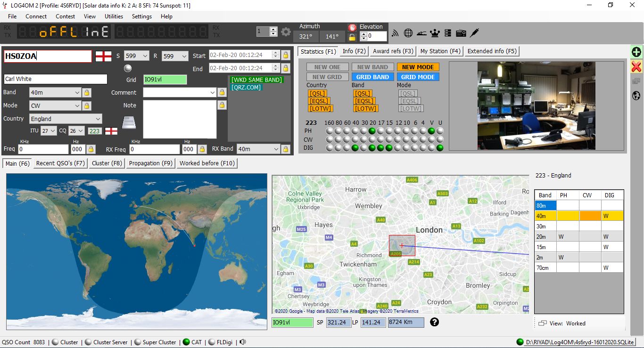Image resolution: width=644 pixels, height=348 pixels.
Task: Click the padlock icon below the stop hand
Action: point(352,37)
